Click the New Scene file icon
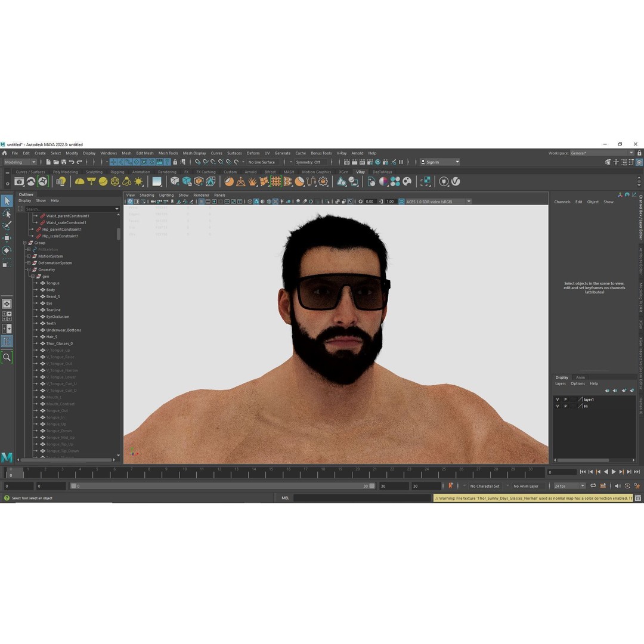This screenshot has width=644, height=644. click(x=48, y=162)
